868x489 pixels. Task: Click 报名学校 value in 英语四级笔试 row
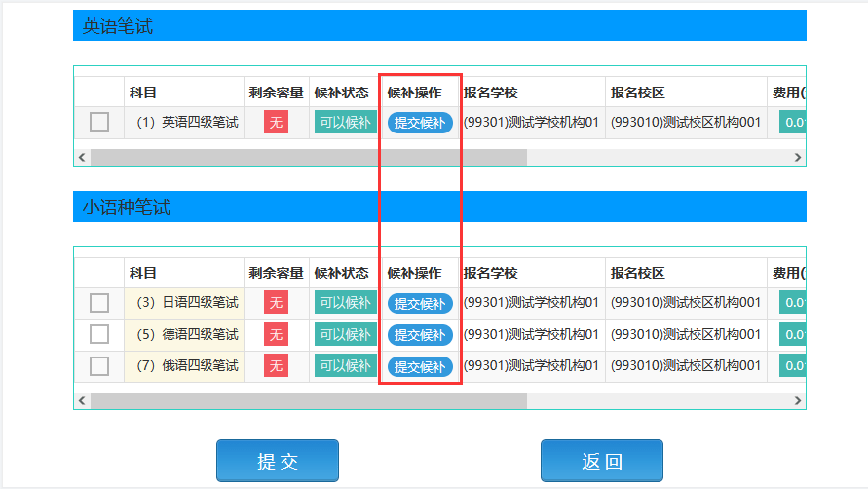[x=532, y=123]
